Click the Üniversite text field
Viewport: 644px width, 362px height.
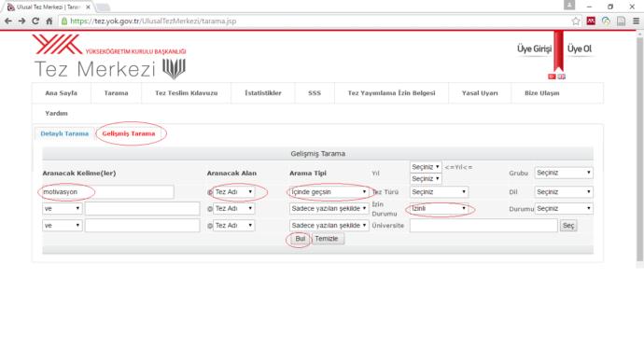coord(483,226)
